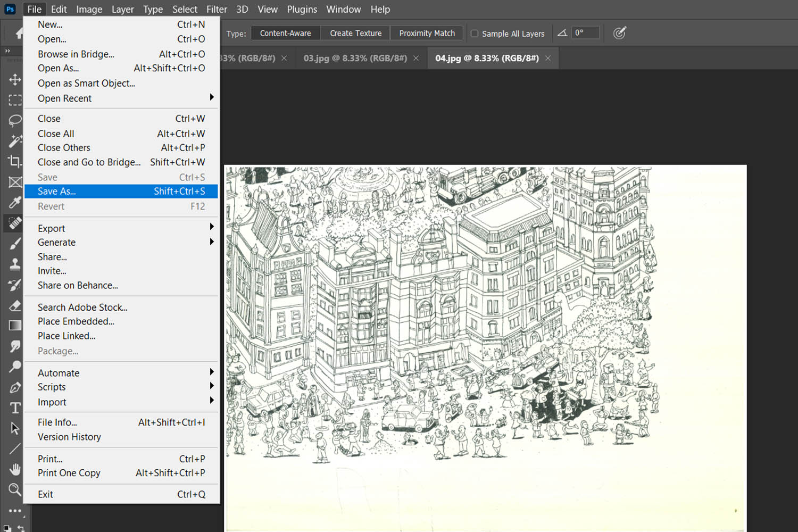Image resolution: width=798 pixels, height=532 pixels.
Task: Click the angle icon beside 0° field
Action: point(562,33)
